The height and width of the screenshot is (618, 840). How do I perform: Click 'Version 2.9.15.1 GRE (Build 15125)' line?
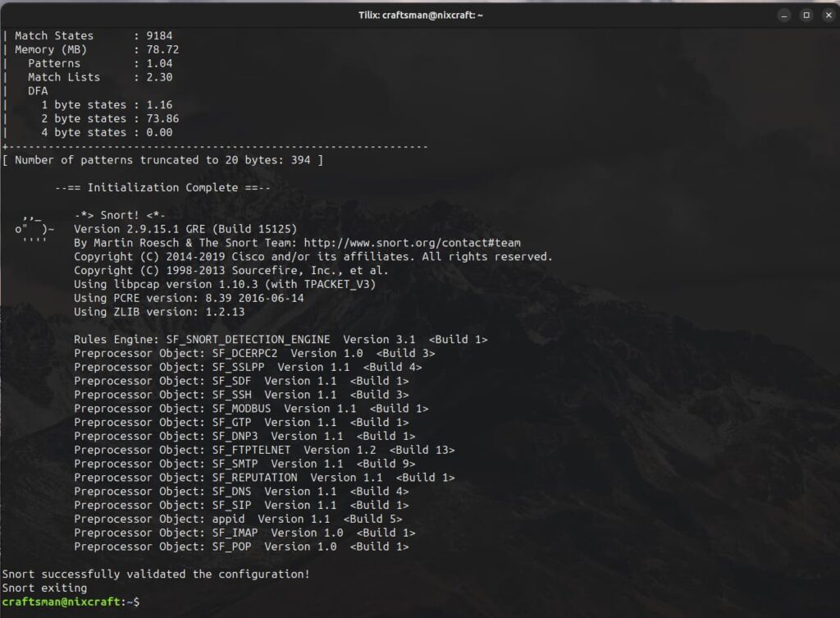185,229
